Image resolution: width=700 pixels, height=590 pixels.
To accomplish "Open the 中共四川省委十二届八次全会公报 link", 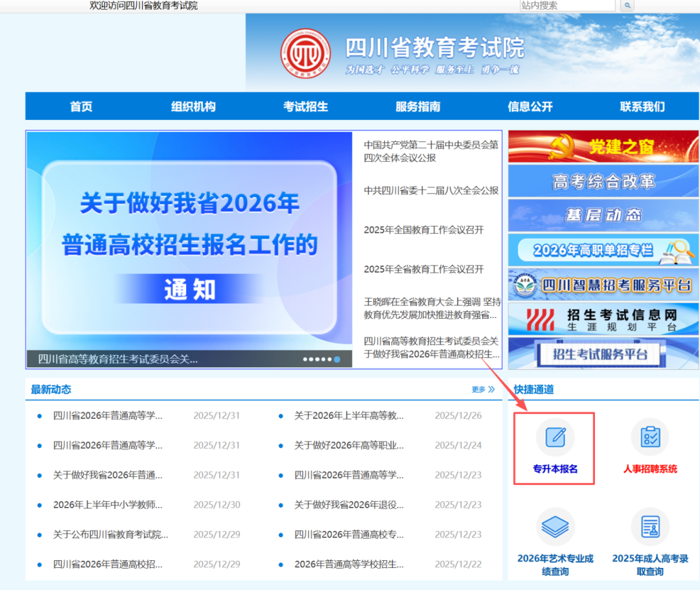I will 431,190.
